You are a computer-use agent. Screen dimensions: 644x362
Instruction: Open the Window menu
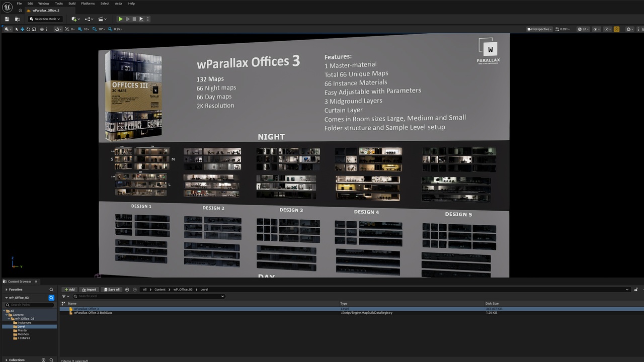44,4
